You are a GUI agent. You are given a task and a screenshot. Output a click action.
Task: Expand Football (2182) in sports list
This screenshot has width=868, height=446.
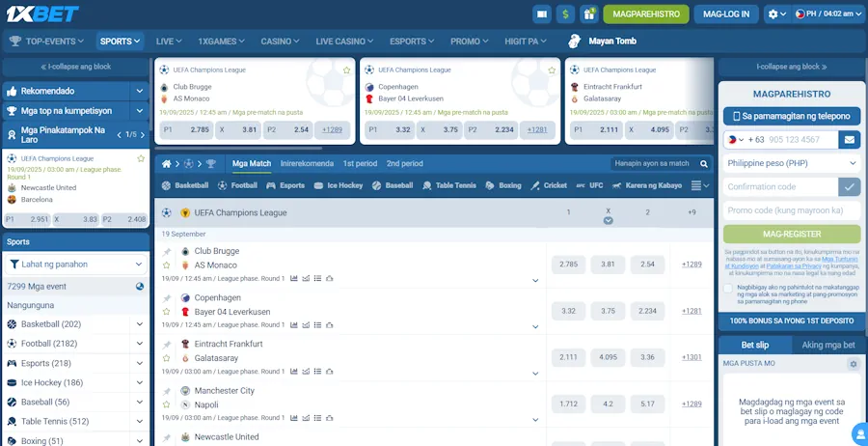(x=140, y=344)
